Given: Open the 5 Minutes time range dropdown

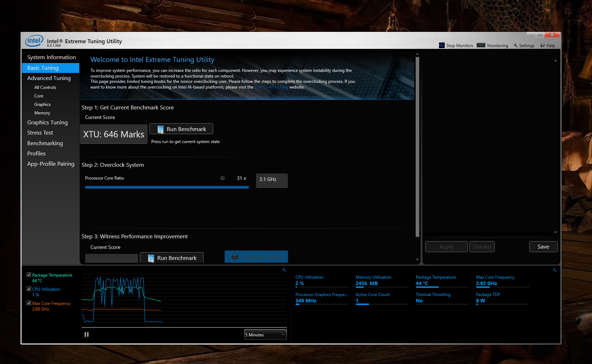Looking at the screenshot, I should pyautogui.click(x=265, y=335).
